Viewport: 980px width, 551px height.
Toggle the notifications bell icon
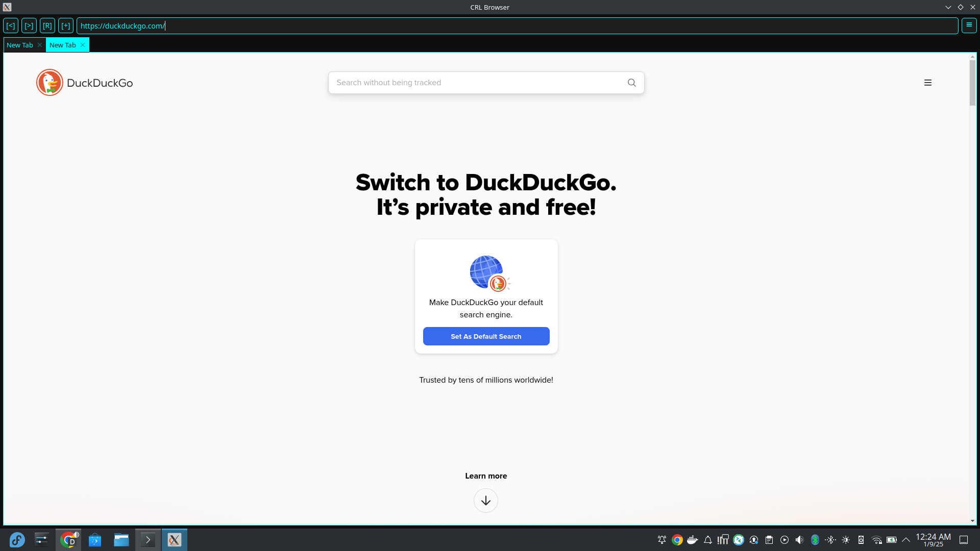pos(708,540)
